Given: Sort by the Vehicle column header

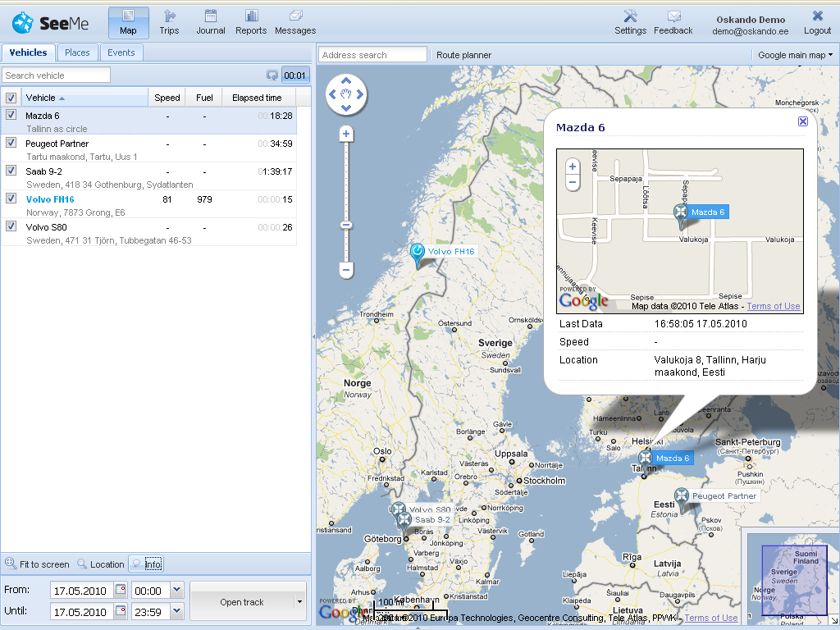Looking at the screenshot, I should (x=84, y=98).
